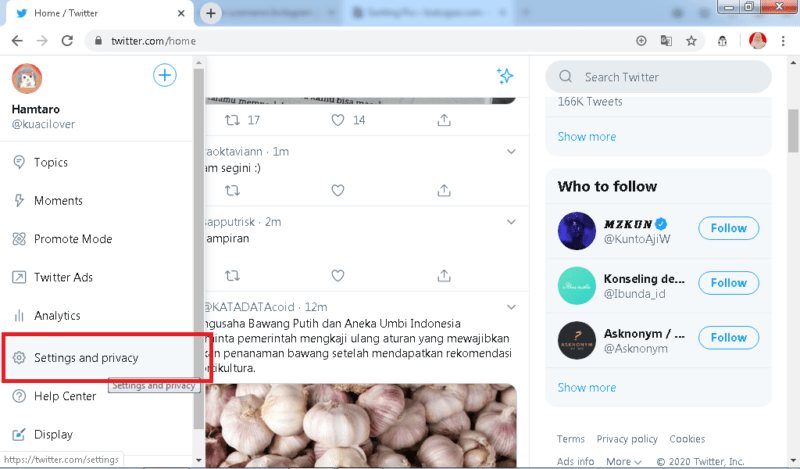Toggle the sparkle top tweets icon
800x469 pixels.
point(505,76)
